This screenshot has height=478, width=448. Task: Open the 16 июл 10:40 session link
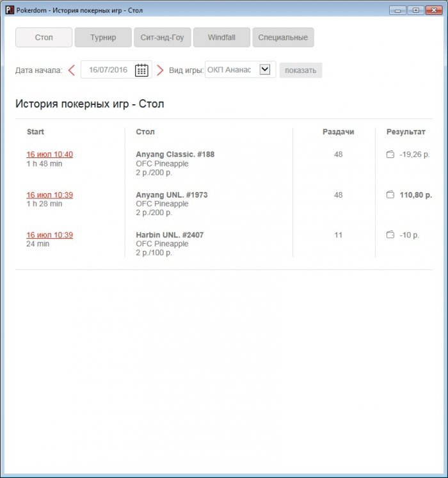coord(50,154)
